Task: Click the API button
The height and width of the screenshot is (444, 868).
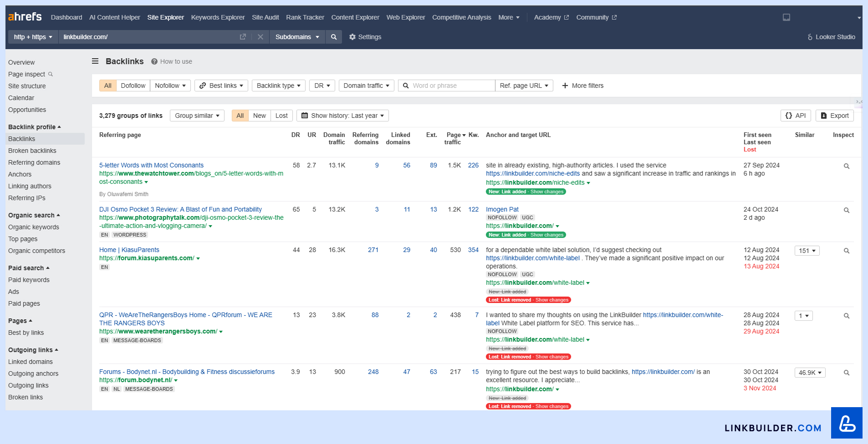Action: (796, 116)
